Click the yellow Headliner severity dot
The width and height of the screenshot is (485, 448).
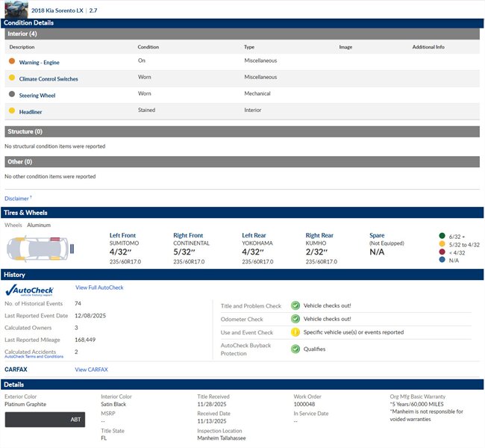[x=11, y=111]
